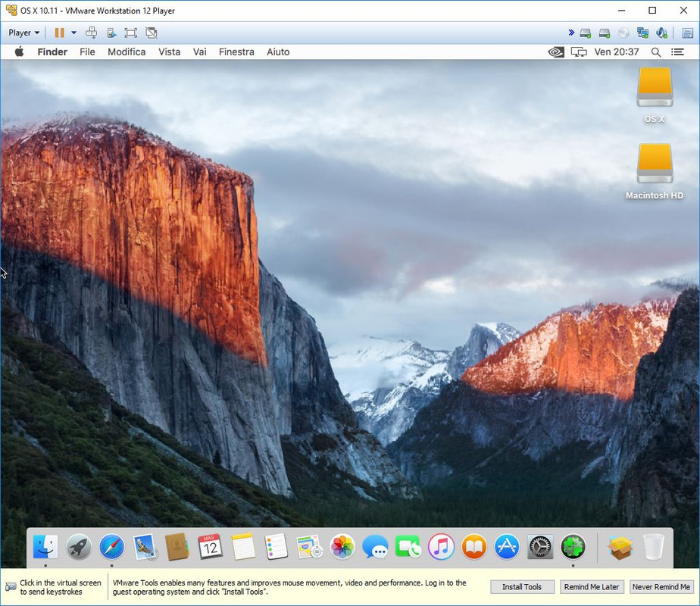The width and height of the screenshot is (700, 606).
Task: Launch Safari from the Dock
Action: pyautogui.click(x=111, y=546)
